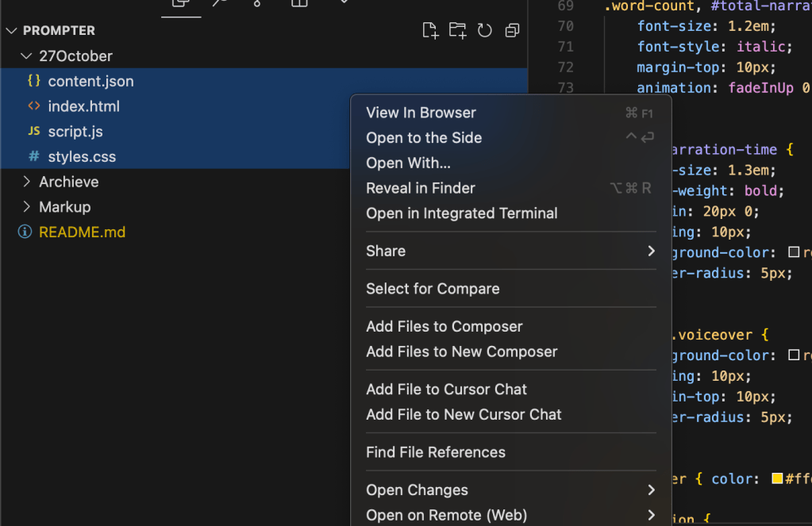Screen dimensions: 812x526
Task: Click the New File icon in PROMPTER header
Action: click(430, 31)
